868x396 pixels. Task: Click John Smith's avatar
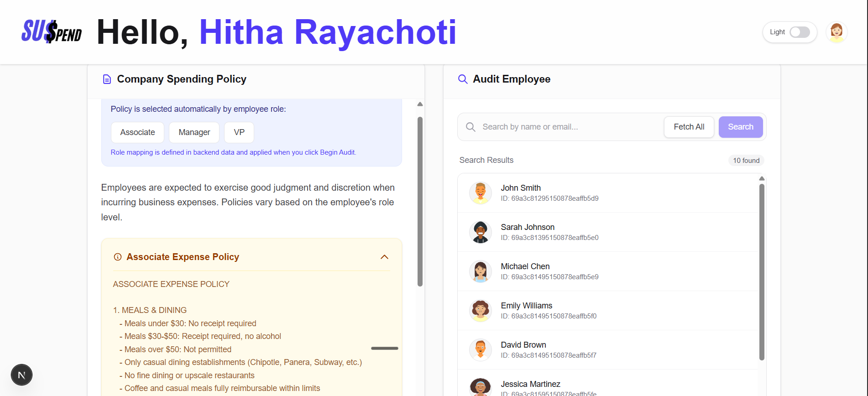[x=481, y=193]
